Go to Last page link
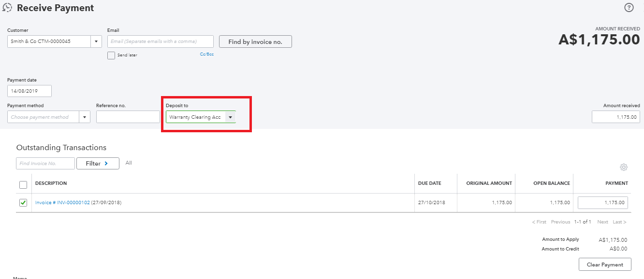This screenshot has width=644, height=279. tap(619, 222)
